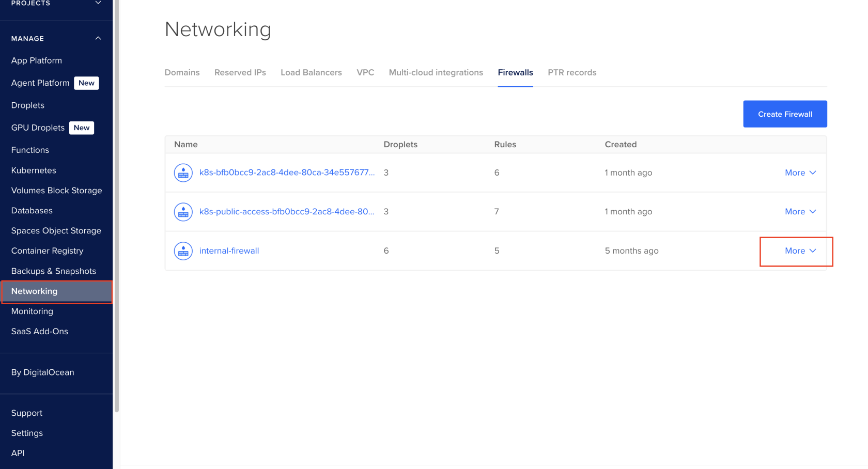Open the k8s-public-access firewall link
The height and width of the screenshot is (469, 868).
(286, 212)
